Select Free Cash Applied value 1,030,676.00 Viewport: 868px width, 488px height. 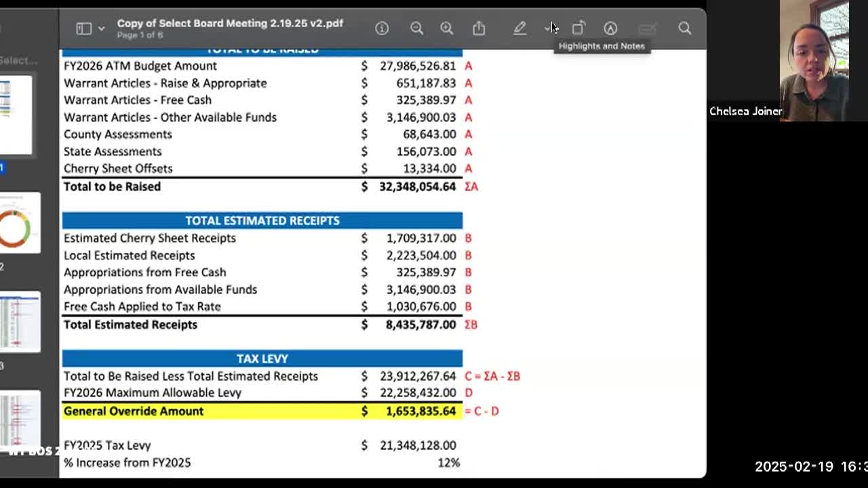[421, 306]
